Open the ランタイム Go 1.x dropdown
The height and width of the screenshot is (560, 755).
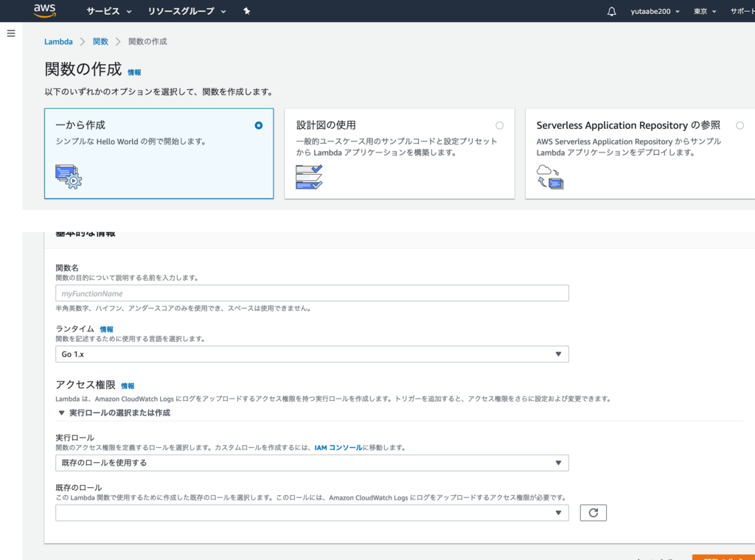[312, 354]
